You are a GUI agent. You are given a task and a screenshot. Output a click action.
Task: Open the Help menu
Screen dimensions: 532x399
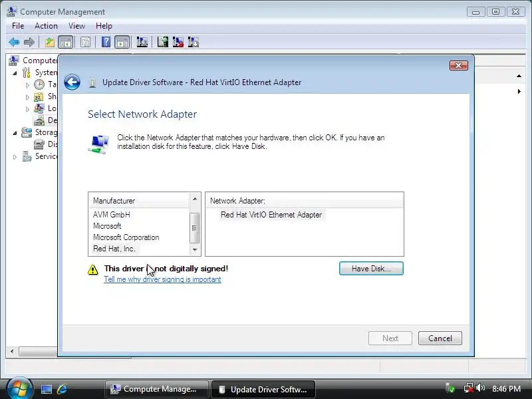click(x=104, y=26)
